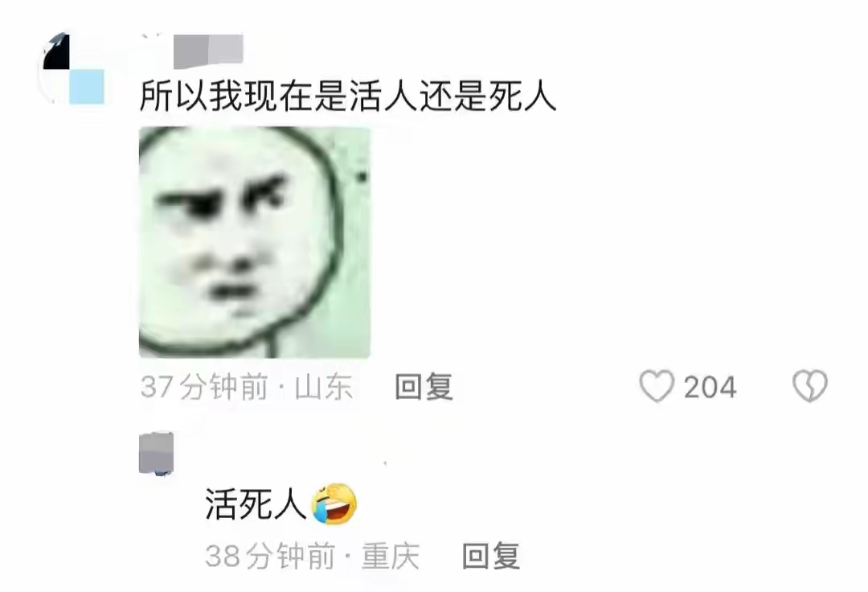Select the comment text 所以我现在是活人还是死人
Image resolution: width=868 pixels, height=592 pixels.
(348, 96)
